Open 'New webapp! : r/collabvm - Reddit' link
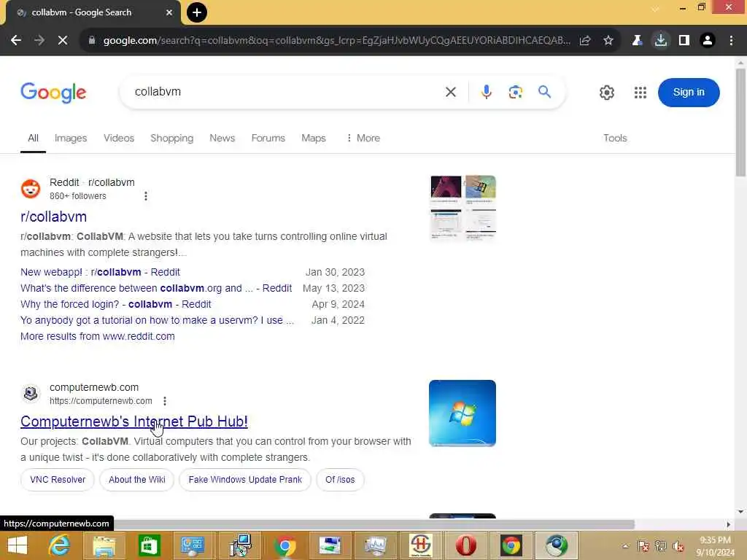The height and width of the screenshot is (560, 747). click(100, 273)
